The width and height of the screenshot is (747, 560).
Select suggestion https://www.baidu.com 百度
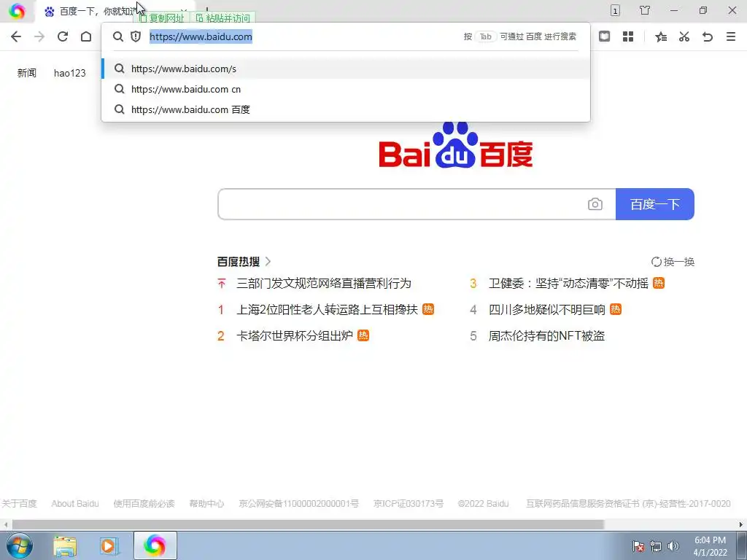[x=346, y=109]
